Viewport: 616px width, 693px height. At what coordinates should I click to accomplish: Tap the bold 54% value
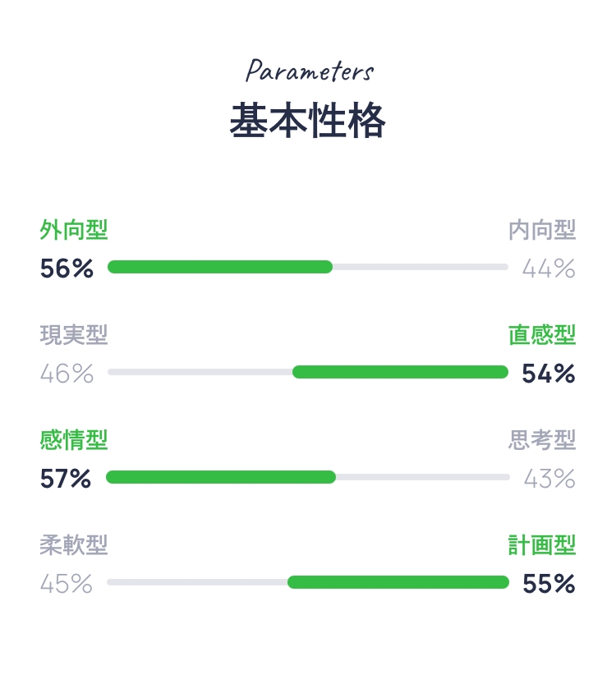pyautogui.click(x=549, y=374)
